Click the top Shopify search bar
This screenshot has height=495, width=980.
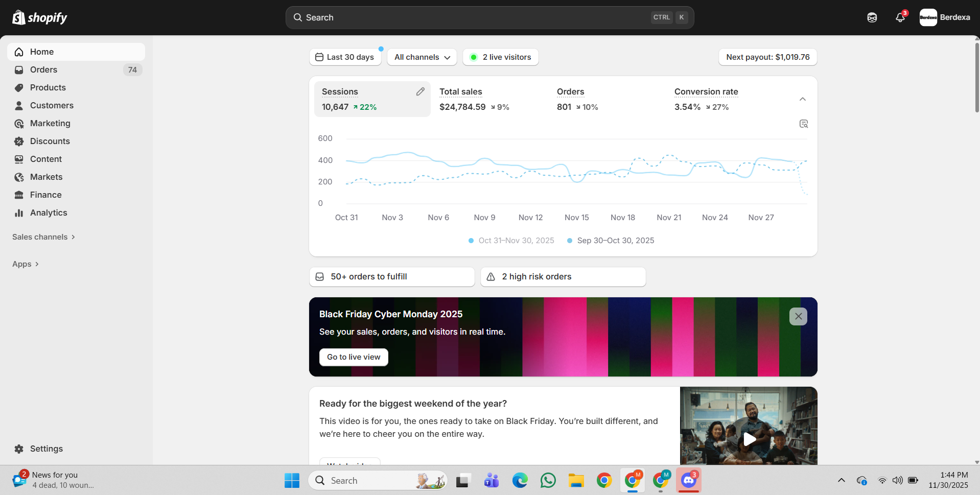[x=489, y=17]
